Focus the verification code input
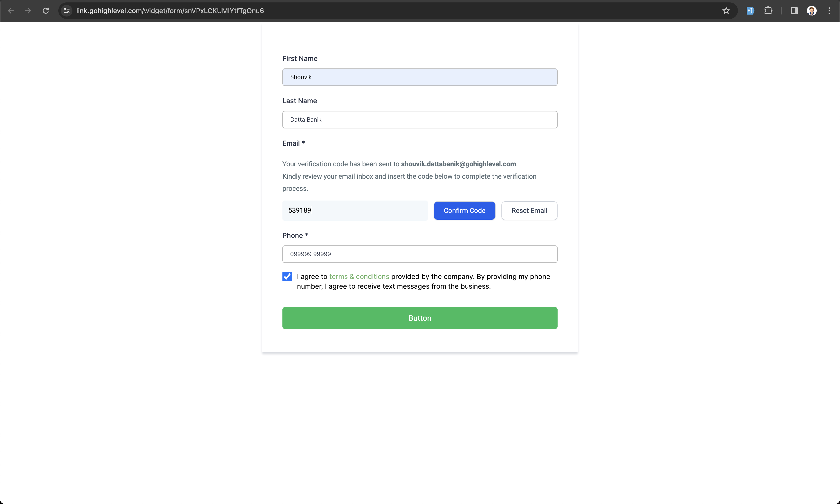840x504 pixels. tap(355, 210)
